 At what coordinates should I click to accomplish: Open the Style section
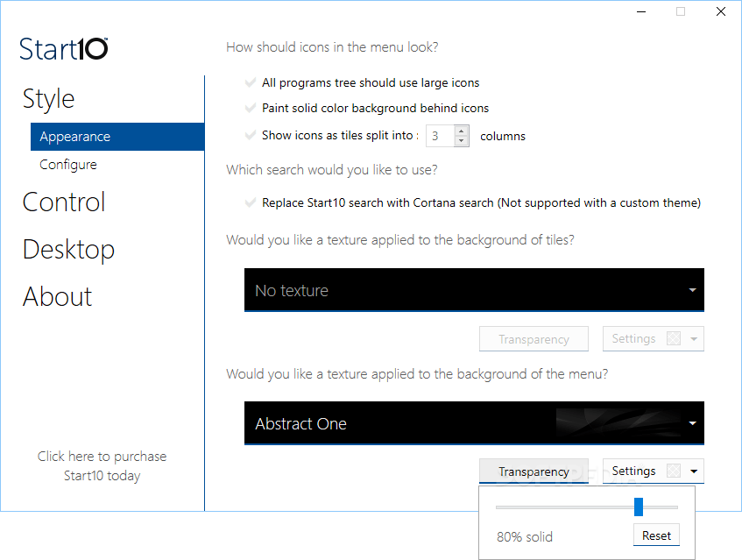click(x=49, y=98)
